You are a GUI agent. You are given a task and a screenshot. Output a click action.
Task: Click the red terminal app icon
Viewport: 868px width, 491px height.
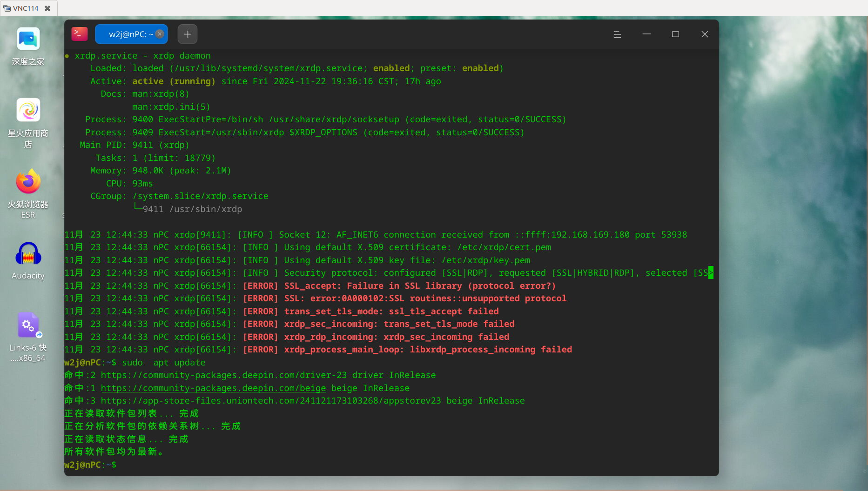point(80,34)
